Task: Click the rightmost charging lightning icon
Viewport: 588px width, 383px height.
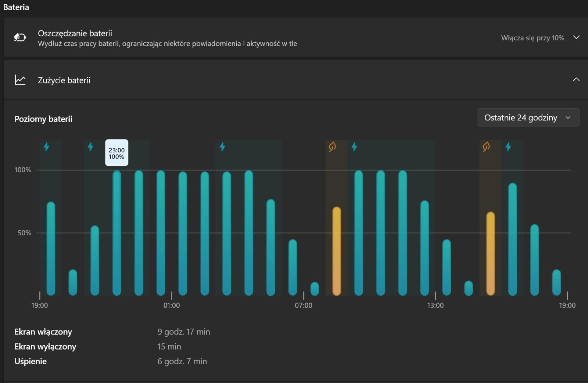Action: tap(508, 147)
